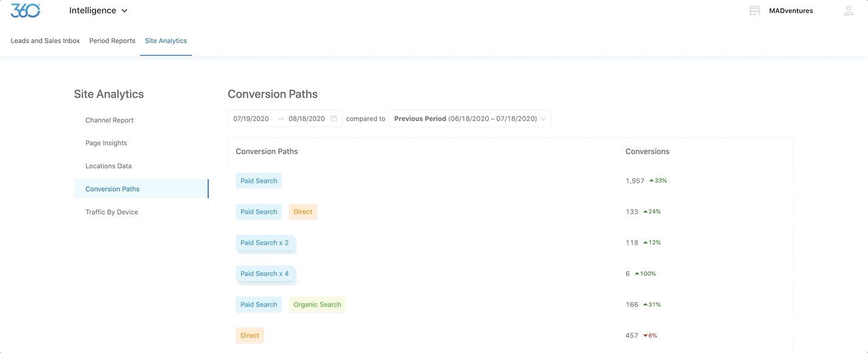Switch to the Period Reports tab

(112, 40)
